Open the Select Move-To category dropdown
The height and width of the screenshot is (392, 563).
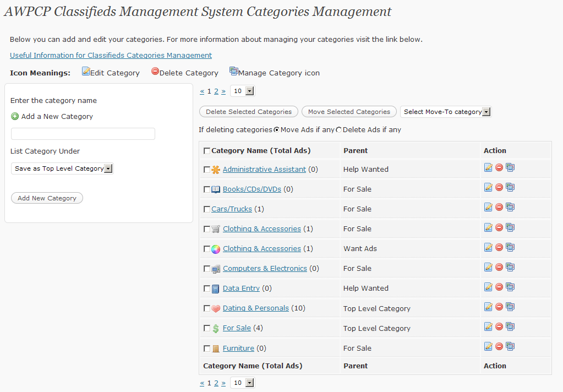(x=446, y=112)
